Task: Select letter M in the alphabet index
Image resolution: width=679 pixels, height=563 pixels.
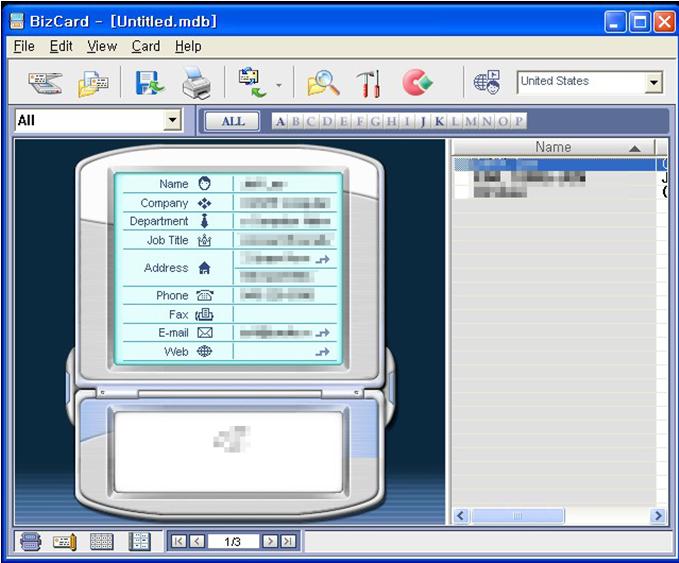Action: (x=471, y=121)
